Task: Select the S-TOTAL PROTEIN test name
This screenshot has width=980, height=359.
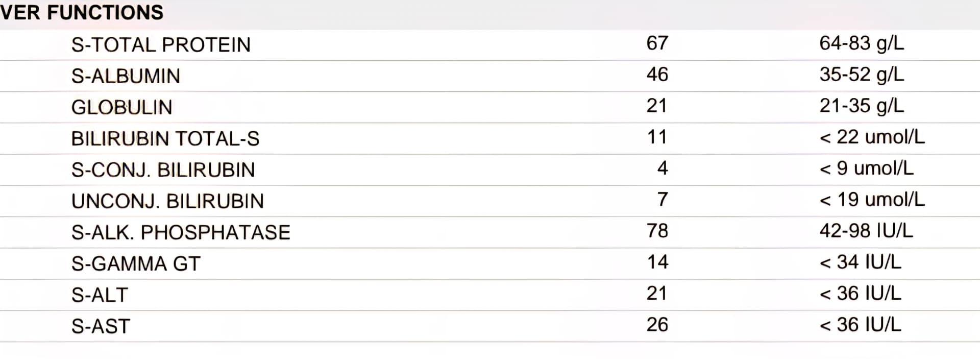Action: [x=161, y=45]
